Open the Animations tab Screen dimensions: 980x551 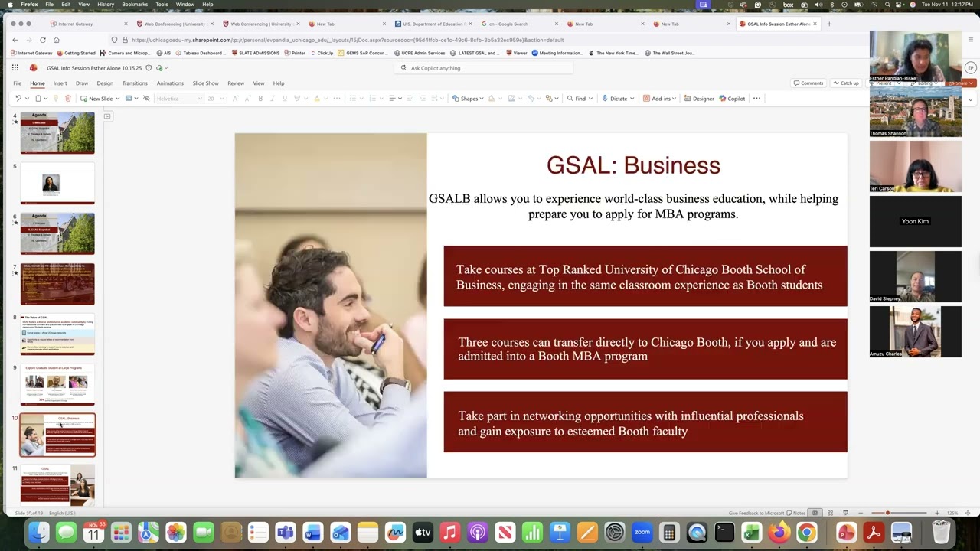tap(170, 83)
